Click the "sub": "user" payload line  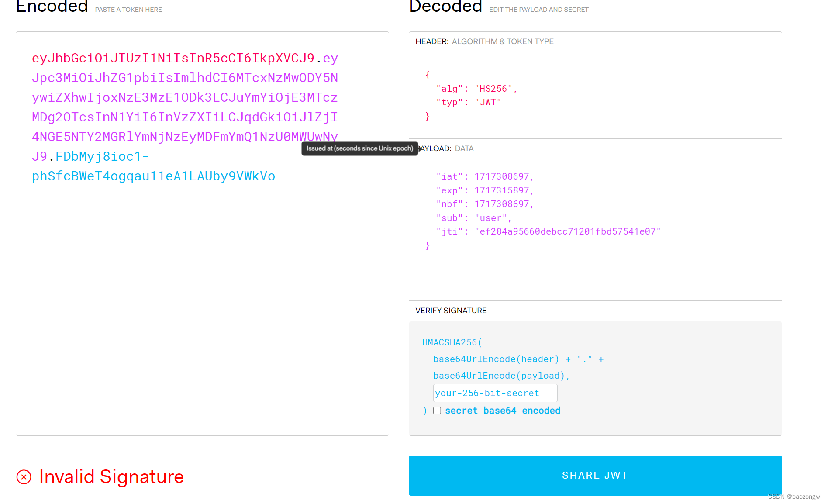point(473,218)
